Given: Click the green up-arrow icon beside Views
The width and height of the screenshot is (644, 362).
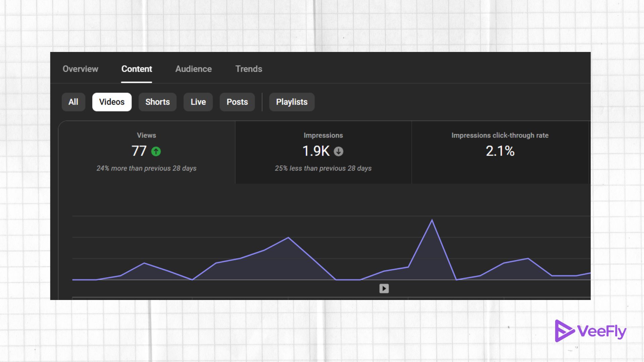Looking at the screenshot, I should 155,152.
